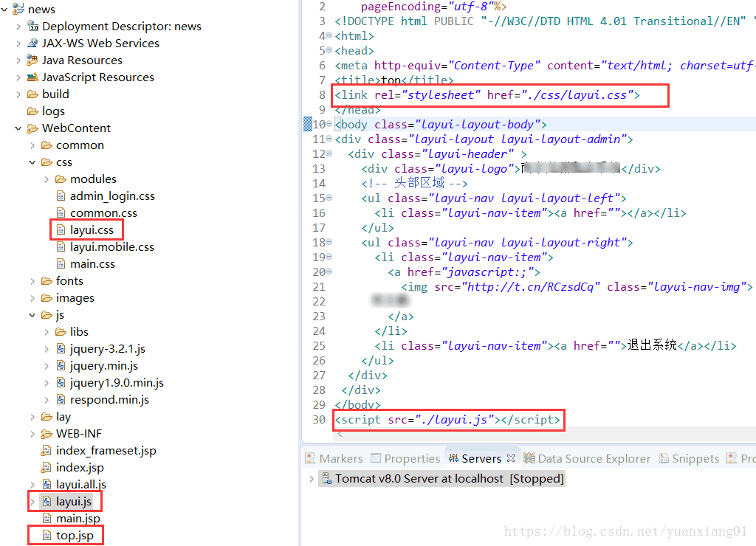Click the layui.js file icon
Viewport: 756px width, 546px height.
47,501
